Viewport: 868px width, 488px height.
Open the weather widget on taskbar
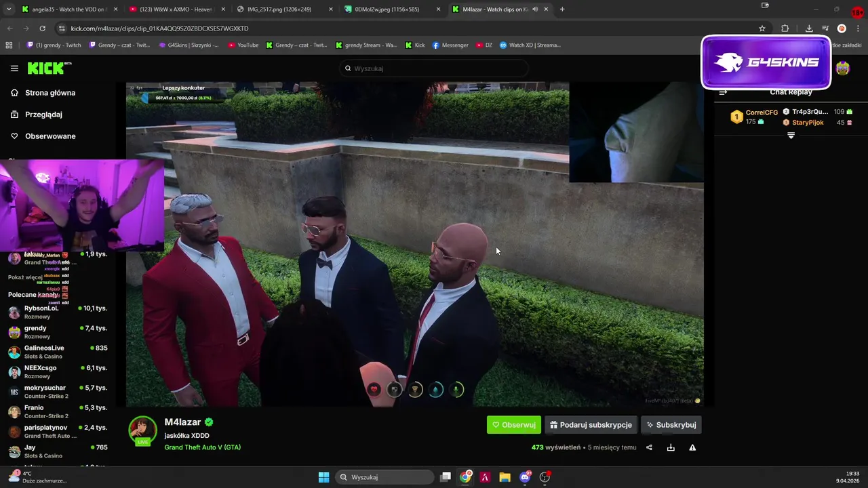click(37, 477)
